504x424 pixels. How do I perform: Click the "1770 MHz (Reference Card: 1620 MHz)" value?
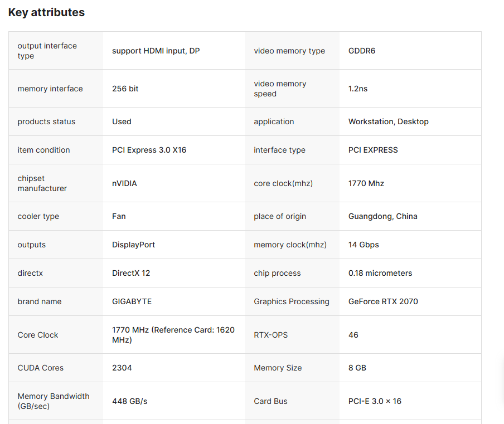pyautogui.click(x=173, y=335)
